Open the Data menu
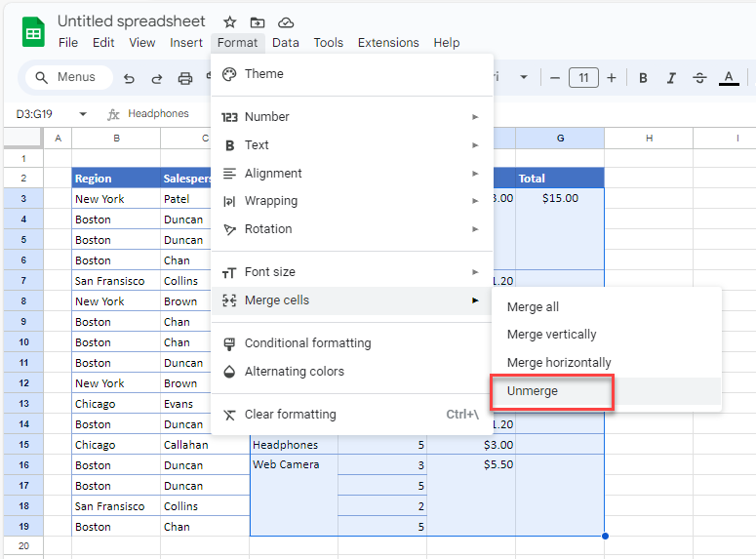 pos(286,43)
